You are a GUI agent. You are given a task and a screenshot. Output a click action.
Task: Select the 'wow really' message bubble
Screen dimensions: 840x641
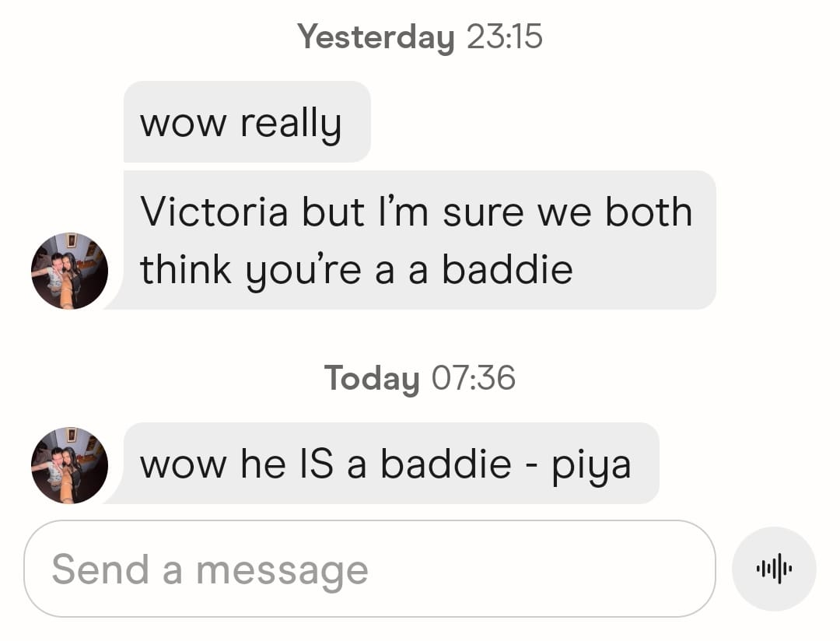[x=247, y=121]
